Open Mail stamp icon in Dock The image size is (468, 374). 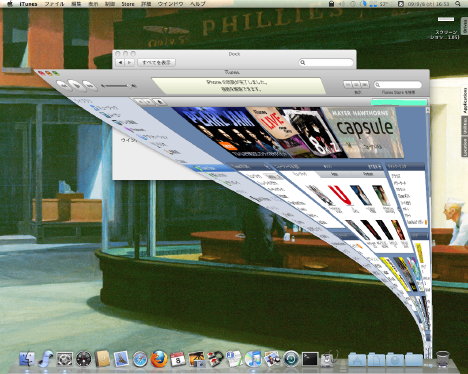click(x=121, y=359)
